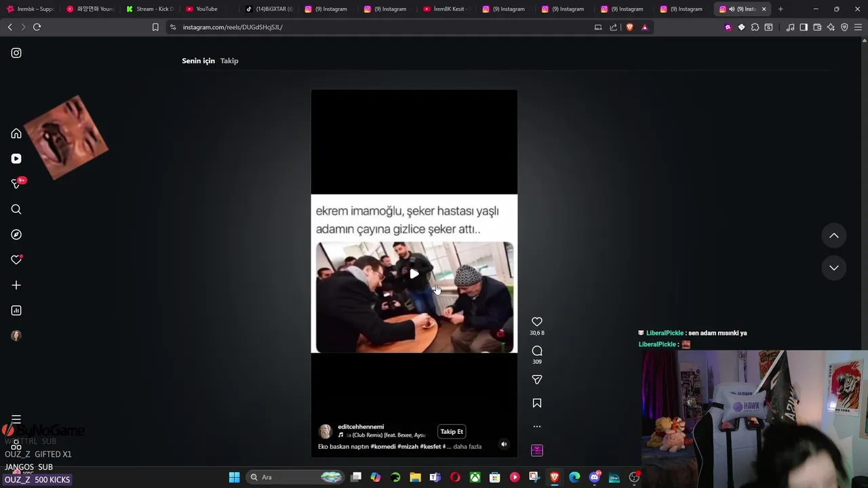The image size is (868, 488).
Task: Open Windows Start menu
Action: [234, 477]
